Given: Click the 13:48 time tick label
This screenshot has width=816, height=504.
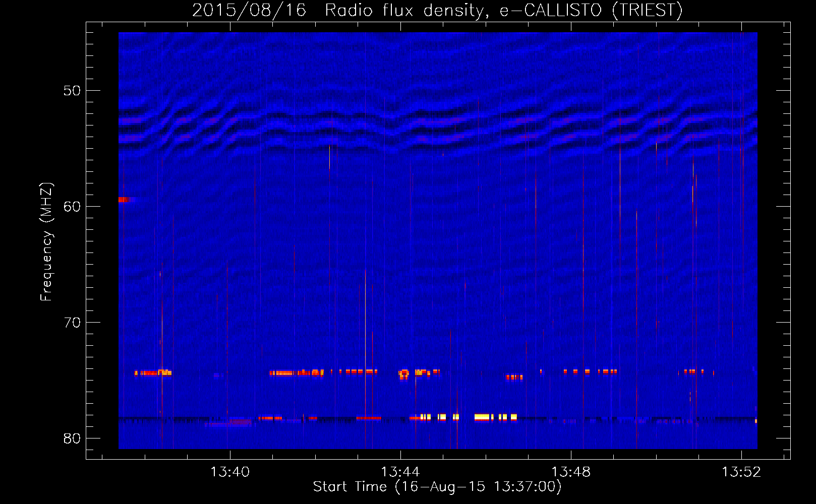Looking at the screenshot, I should [571, 472].
